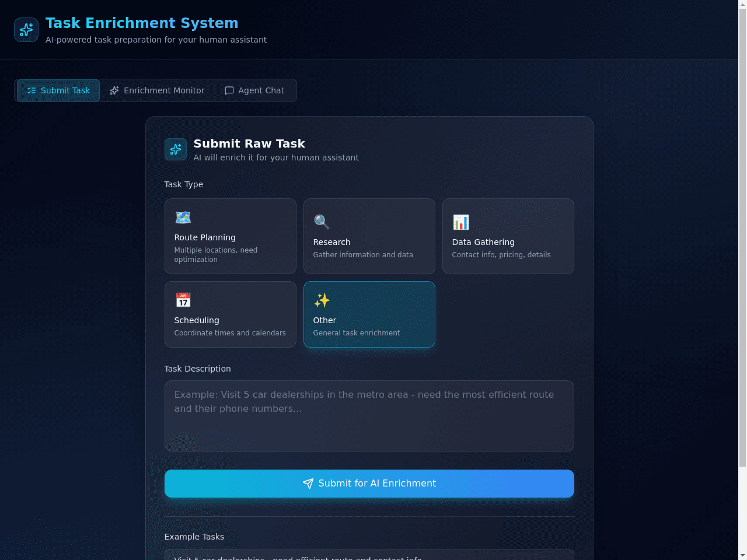
Task: Click 'AI will enrich it for your human assistant'
Action: 276,157
